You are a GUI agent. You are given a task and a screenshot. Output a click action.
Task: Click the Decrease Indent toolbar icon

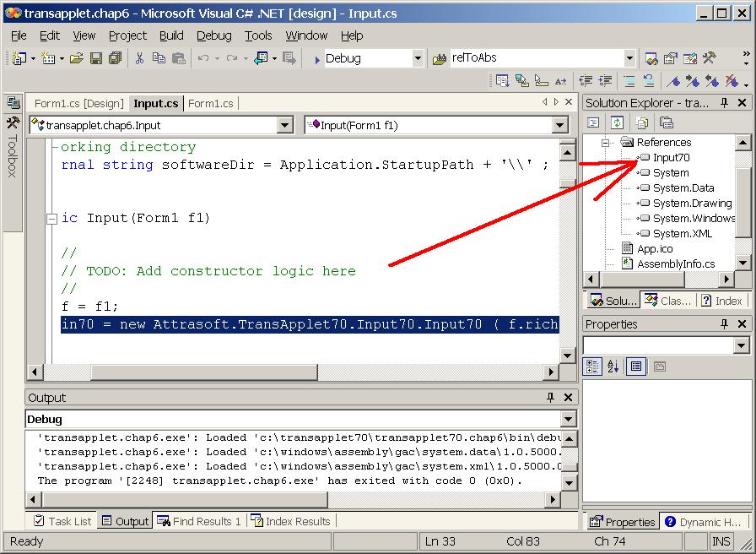pos(586,81)
